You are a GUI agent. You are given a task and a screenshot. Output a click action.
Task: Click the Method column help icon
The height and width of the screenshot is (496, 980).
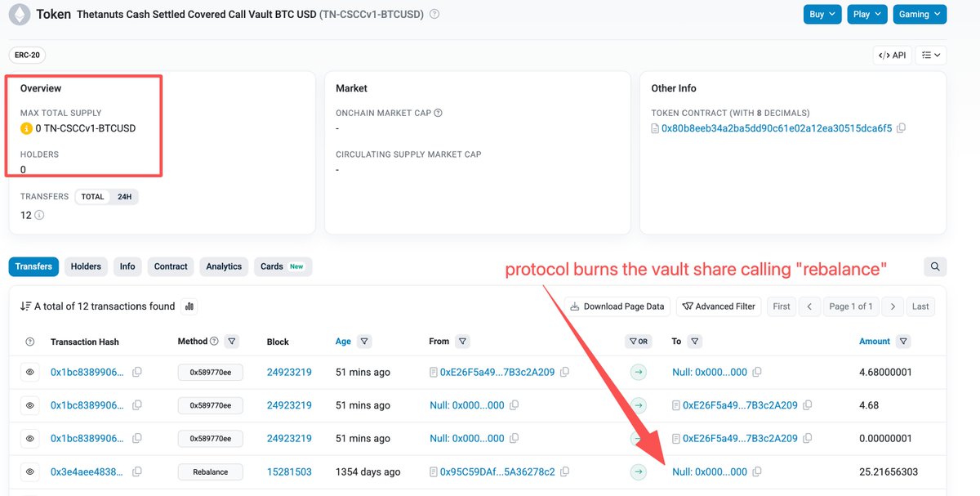tap(215, 341)
